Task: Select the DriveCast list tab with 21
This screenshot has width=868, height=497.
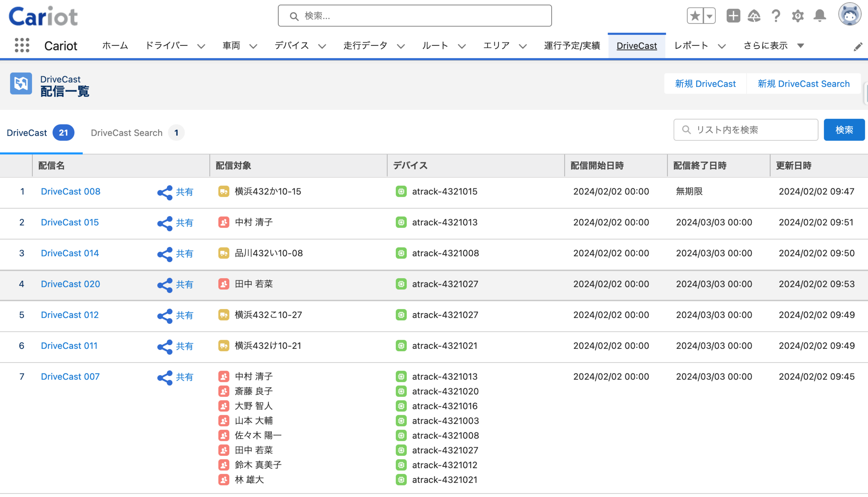Action: click(x=41, y=133)
